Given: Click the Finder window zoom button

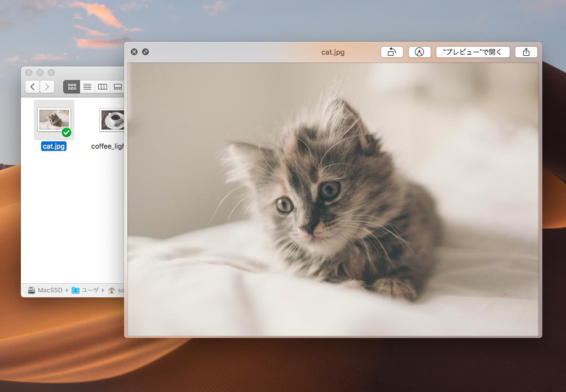Looking at the screenshot, I should click(51, 73).
